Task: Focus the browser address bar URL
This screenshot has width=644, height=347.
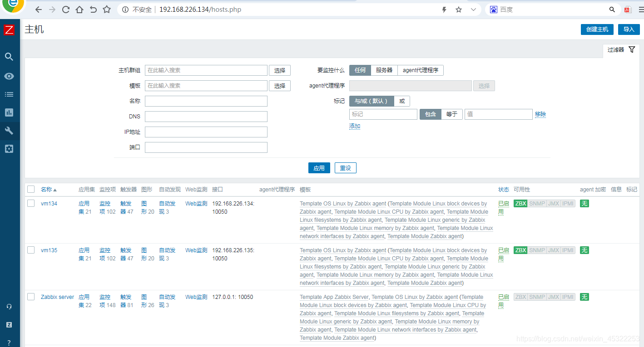Action: point(200,10)
